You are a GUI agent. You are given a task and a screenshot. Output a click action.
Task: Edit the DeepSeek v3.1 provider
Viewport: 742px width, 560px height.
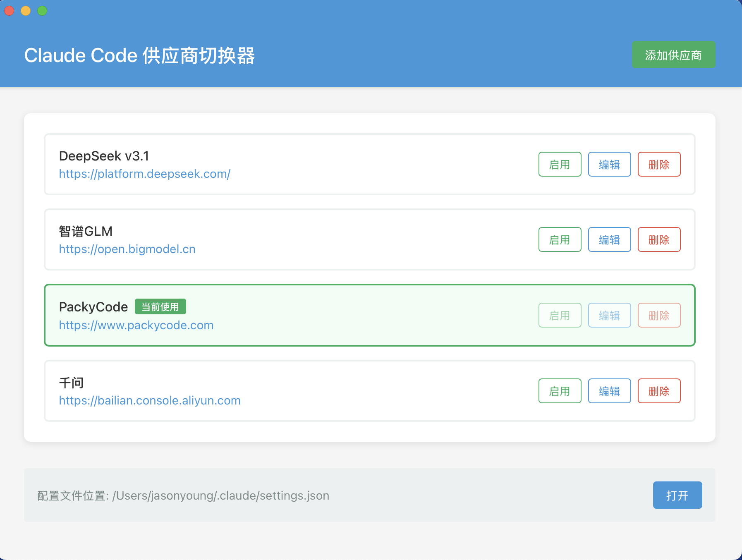[609, 164]
